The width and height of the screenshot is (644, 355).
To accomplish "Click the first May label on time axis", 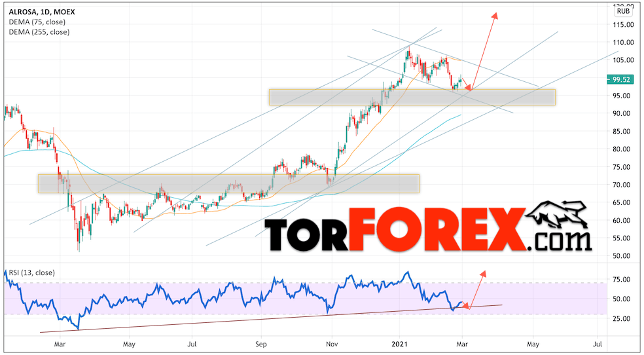I will (129, 344).
